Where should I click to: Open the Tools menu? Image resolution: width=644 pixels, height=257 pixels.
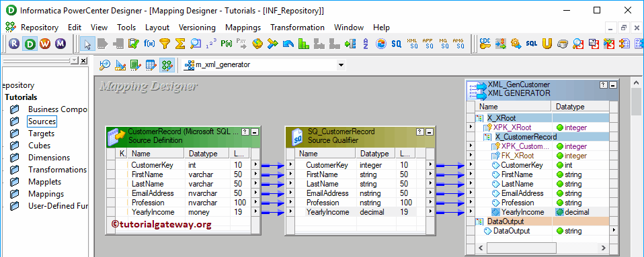pyautogui.click(x=126, y=28)
